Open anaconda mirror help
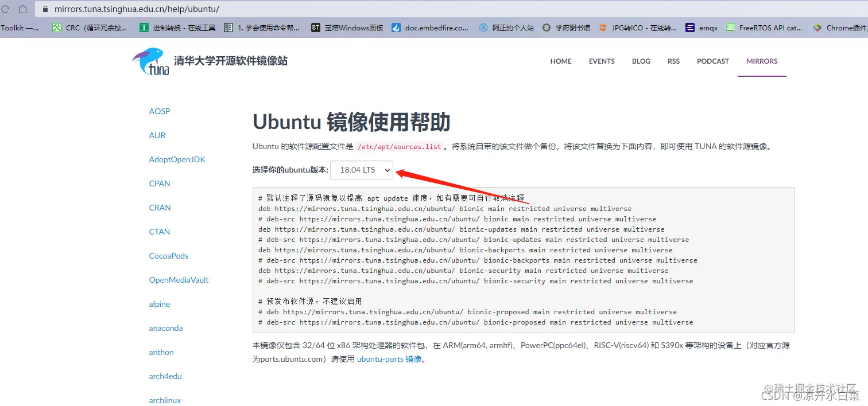 pos(166,328)
